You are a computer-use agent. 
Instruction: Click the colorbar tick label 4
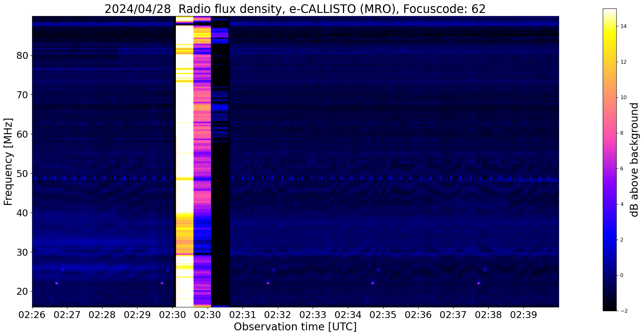(621, 204)
